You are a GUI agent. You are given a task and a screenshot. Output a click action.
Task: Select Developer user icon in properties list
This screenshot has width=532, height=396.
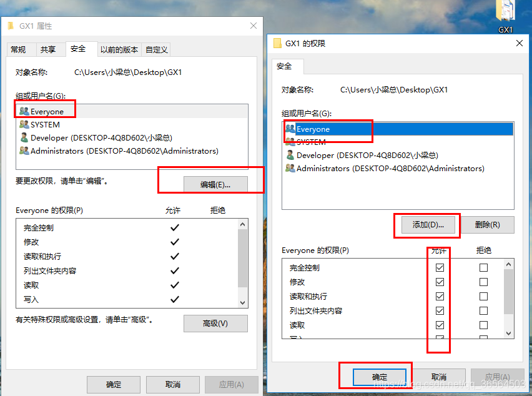24,137
